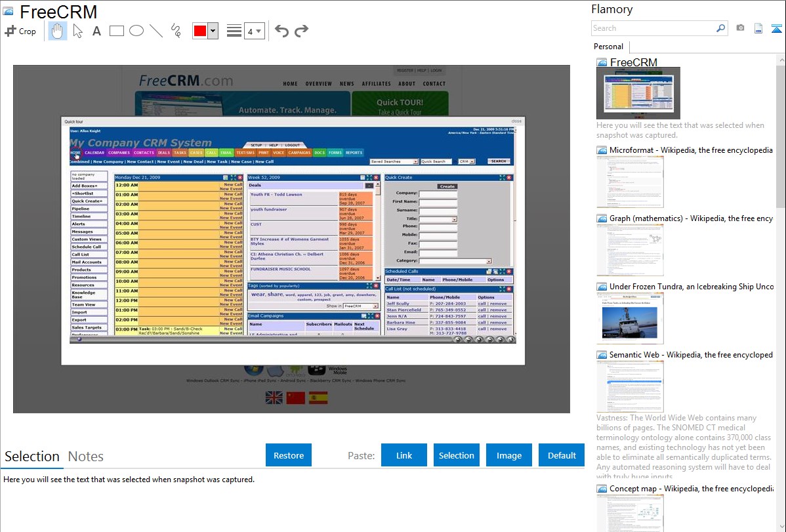Select the freehand curve tool
This screenshot has height=532, width=786.
click(176, 31)
